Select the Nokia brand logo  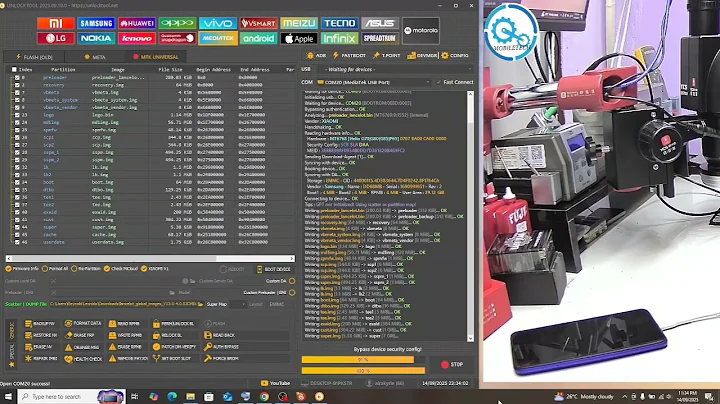tap(96, 38)
